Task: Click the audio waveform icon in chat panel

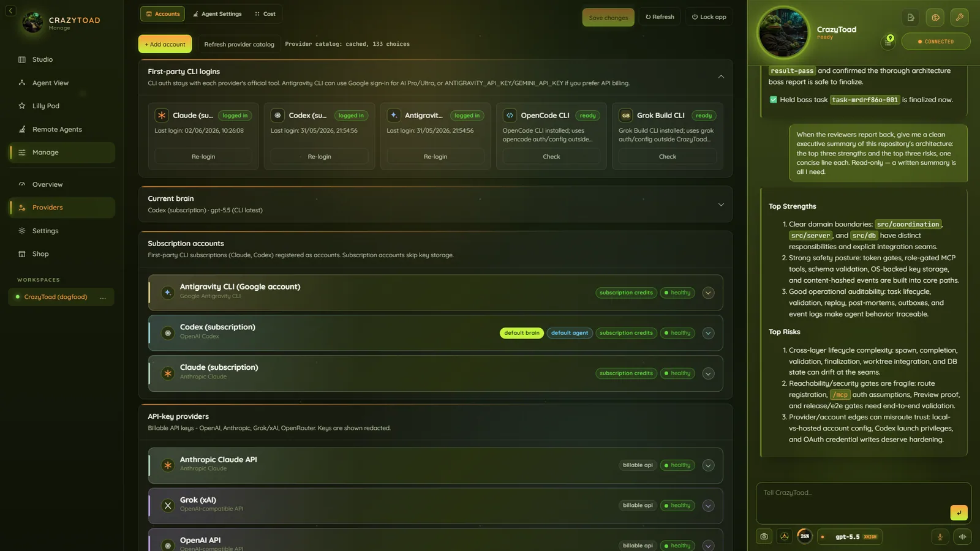Action: click(963, 537)
